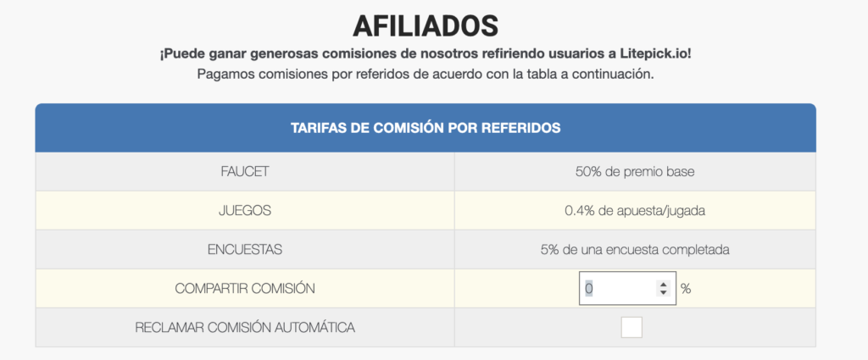Click the percent symbol beside the commission input
Screen dimensions: 868x360
click(x=686, y=288)
